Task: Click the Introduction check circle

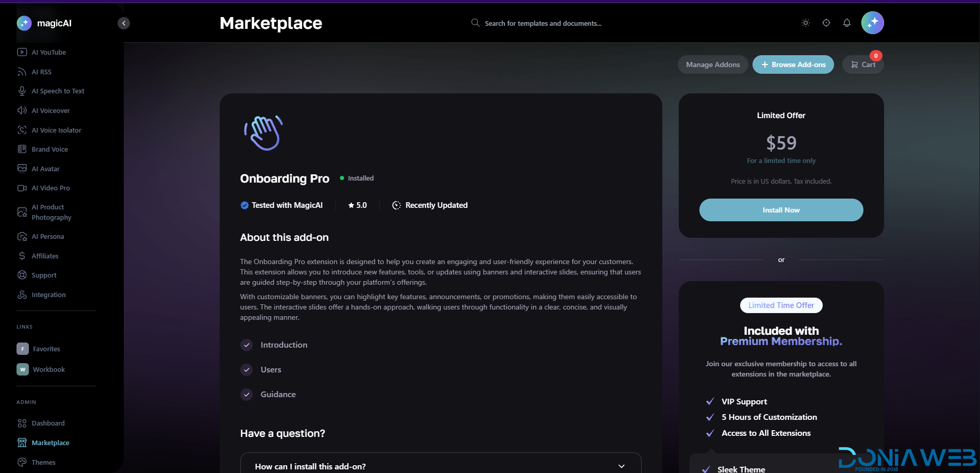Action: (x=247, y=345)
